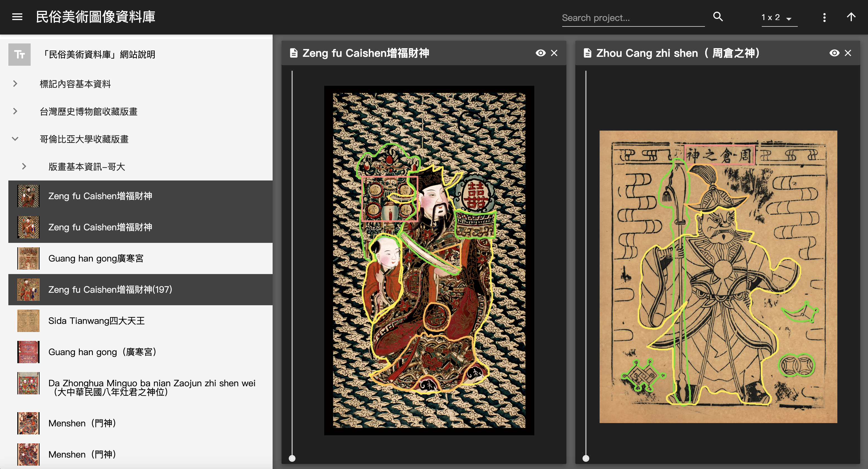Select Guang han gong廣寒宮 item
This screenshot has width=868, height=469.
coord(140,258)
